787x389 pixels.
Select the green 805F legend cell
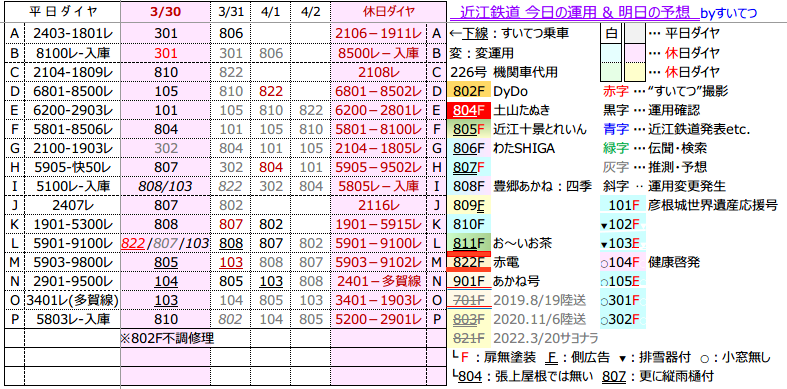pos(468,129)
